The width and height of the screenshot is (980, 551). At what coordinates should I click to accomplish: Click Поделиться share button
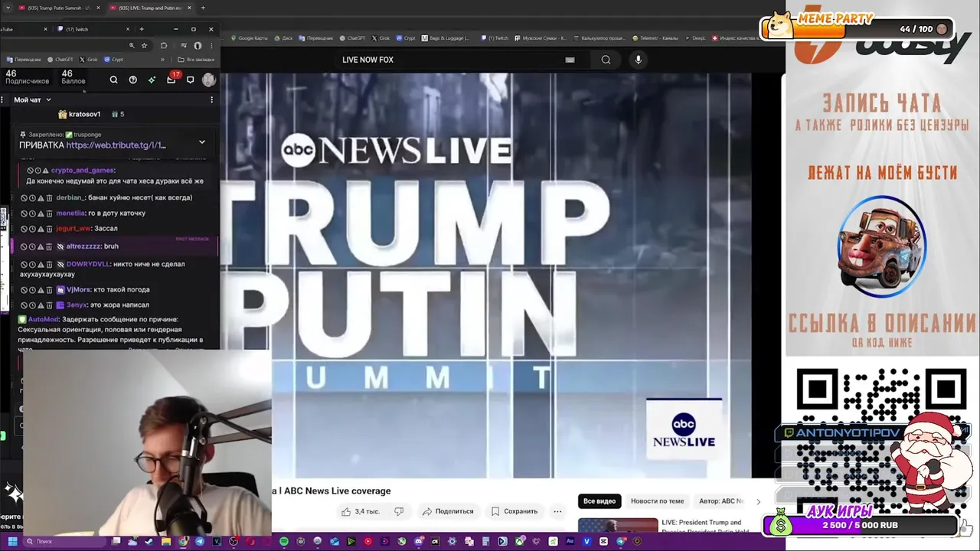[x=448, y=511]
